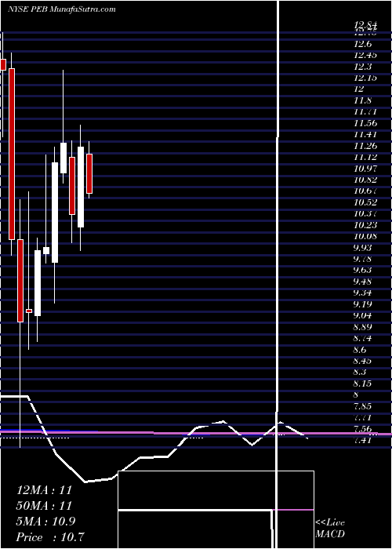Image resolution: width=392 pixels, height=549 pixels.
Task: Pick the 11.12 axis value
Action: click(x=365, y=157)
